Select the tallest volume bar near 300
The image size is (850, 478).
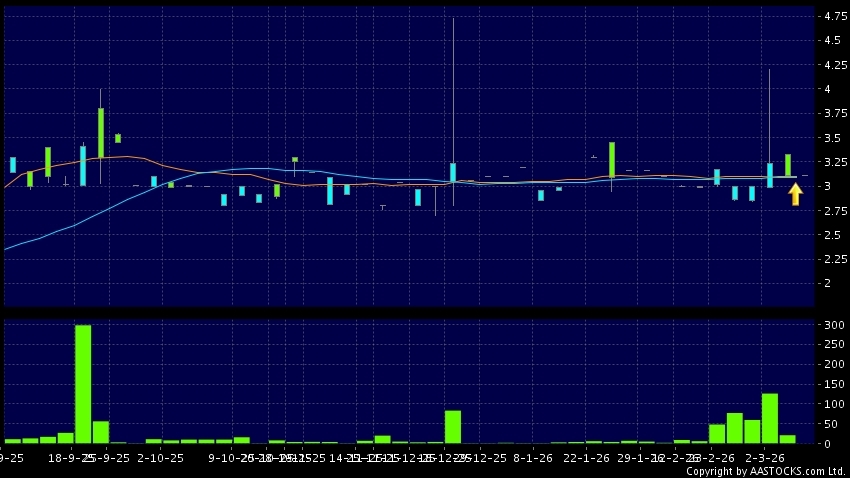(x=83, y=384)
